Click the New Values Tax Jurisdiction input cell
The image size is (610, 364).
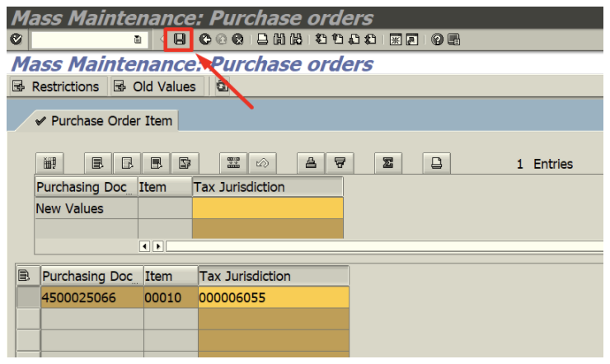pyautogui.click(x=267, y=208)
